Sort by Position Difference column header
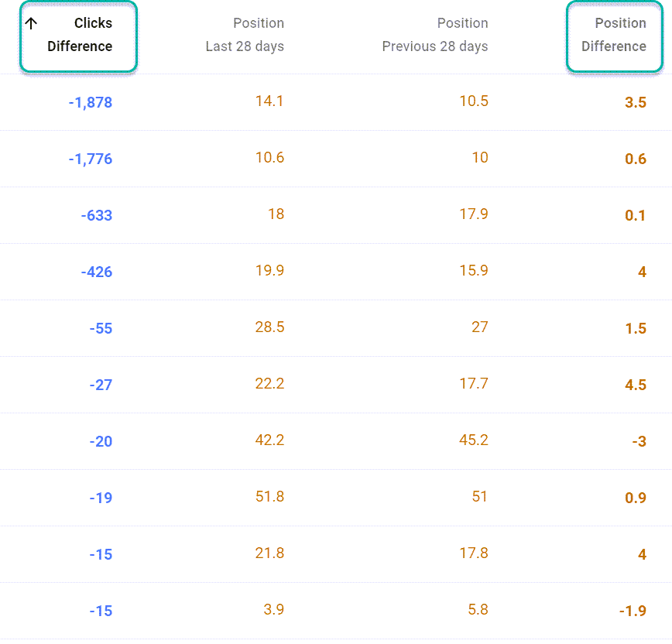This screenshot has width=672, height=644. (614, 35)
